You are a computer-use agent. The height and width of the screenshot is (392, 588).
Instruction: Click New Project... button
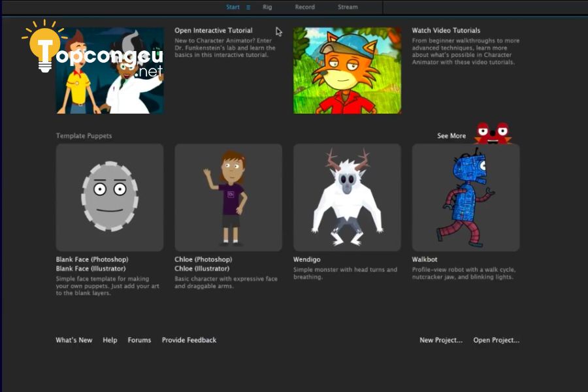pos(441,340)
